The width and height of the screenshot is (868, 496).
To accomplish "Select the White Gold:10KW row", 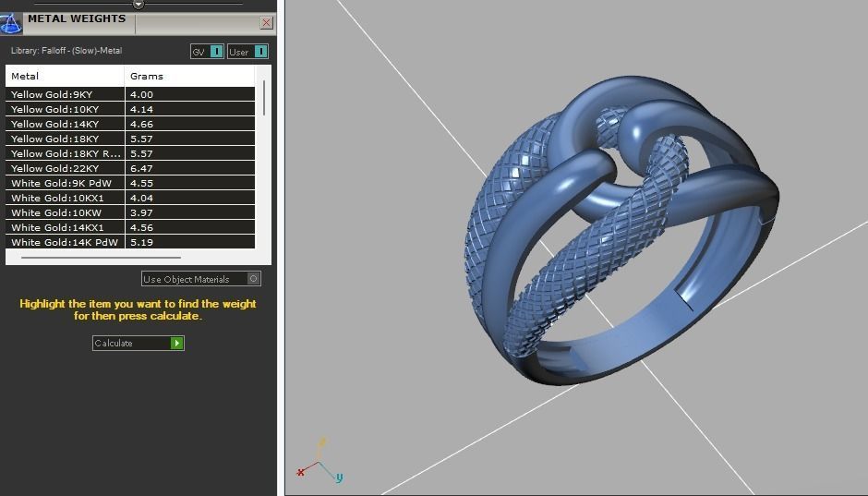I will click(130, 212).
